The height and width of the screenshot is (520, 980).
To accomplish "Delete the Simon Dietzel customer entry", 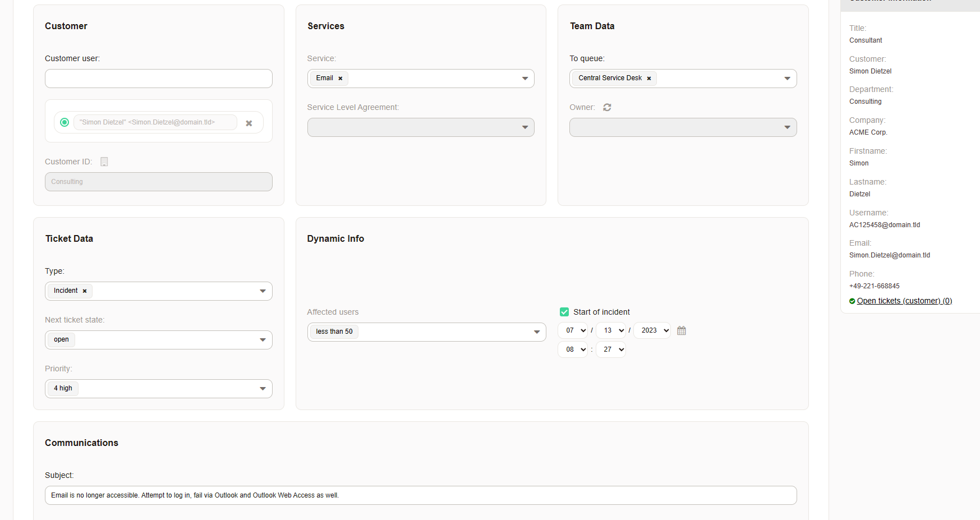I will point(249,123).
